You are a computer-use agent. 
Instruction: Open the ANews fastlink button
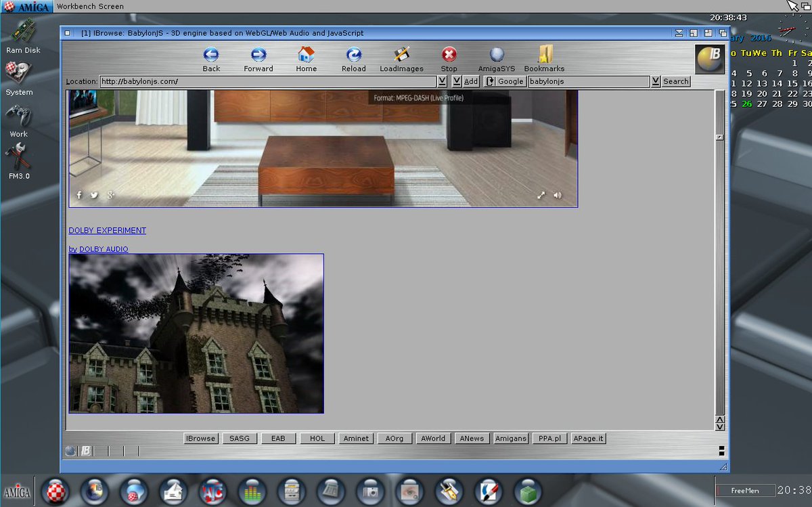[x=472, y=439]
